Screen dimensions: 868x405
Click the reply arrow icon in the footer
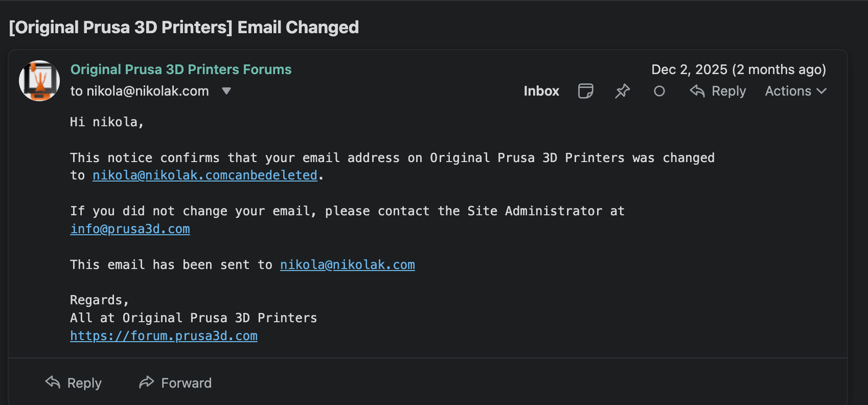pyautogui.click(x=53, y=382)
